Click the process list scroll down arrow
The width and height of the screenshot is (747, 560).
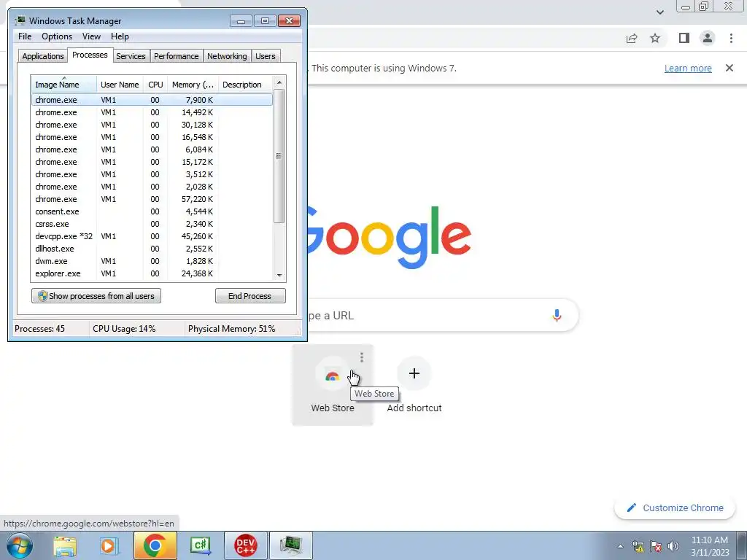click(279, 275)
